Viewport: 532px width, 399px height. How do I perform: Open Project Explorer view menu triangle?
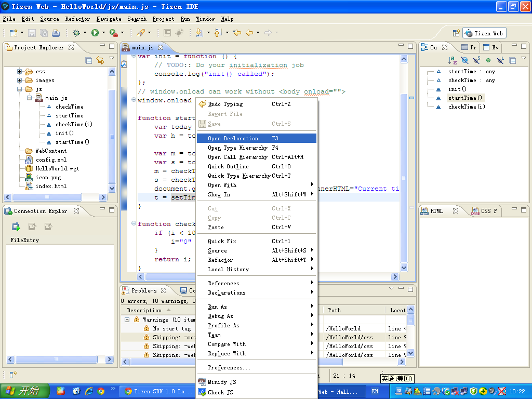[112, 59]
